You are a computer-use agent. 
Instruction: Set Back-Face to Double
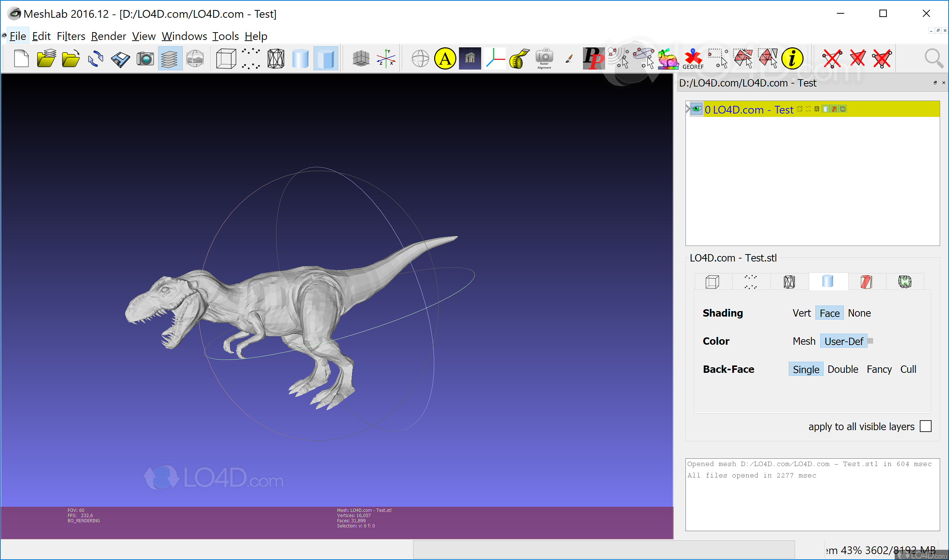pos(842,370)
